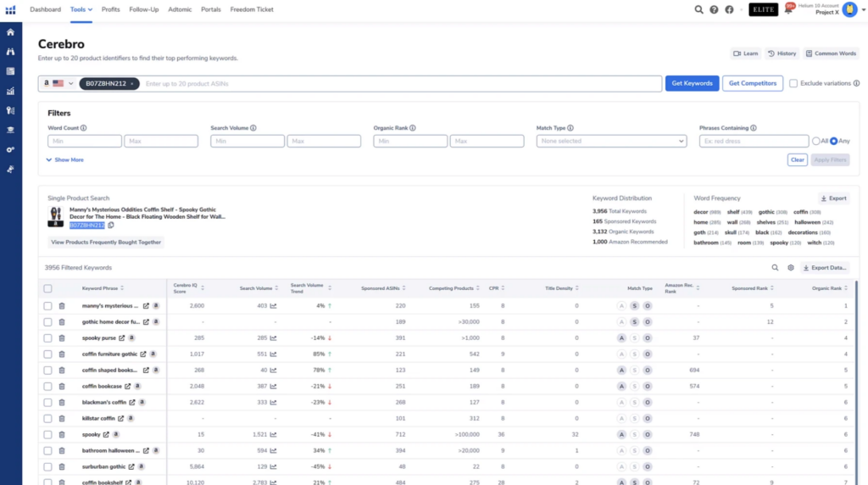Click Export Data button
This screenshot has height=485, width=868.
[825, 267]
